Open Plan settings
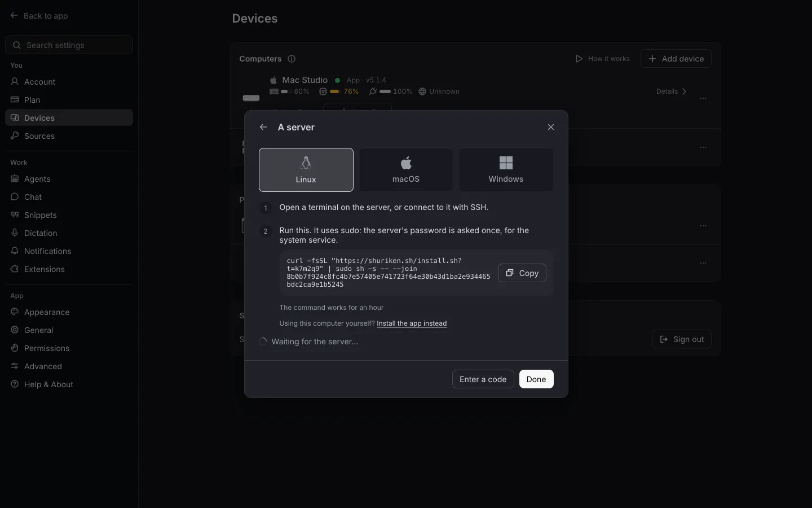The width and height of the screenshot is (812, 508). [69, 100]
